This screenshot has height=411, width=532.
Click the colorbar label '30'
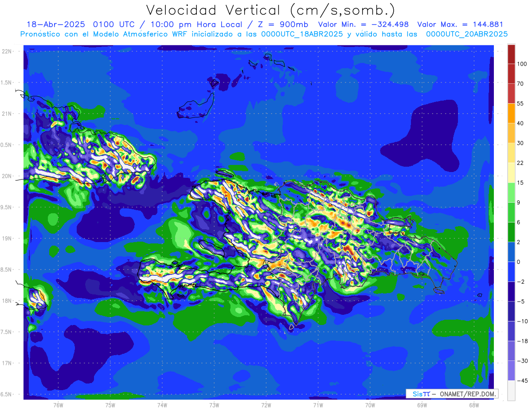point(520,143)
